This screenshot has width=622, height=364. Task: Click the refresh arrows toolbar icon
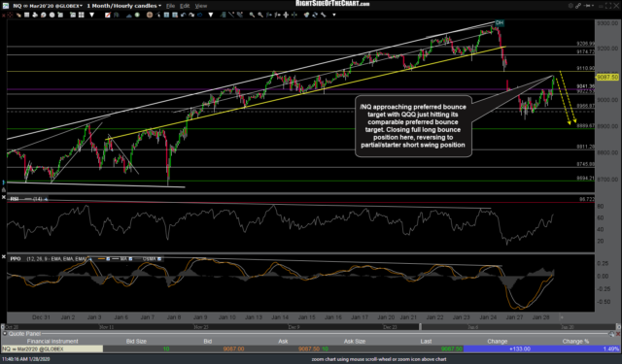pos(315,15)
